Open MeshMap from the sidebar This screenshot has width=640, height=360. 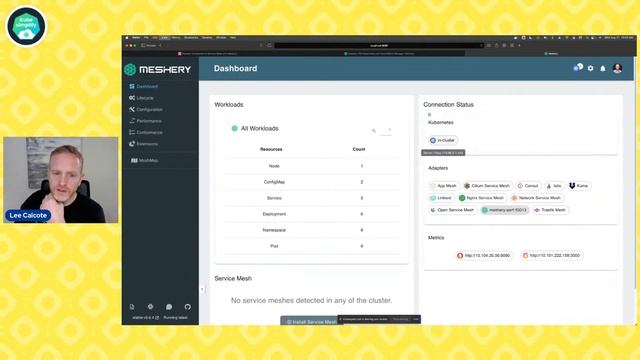click(144, 160)
